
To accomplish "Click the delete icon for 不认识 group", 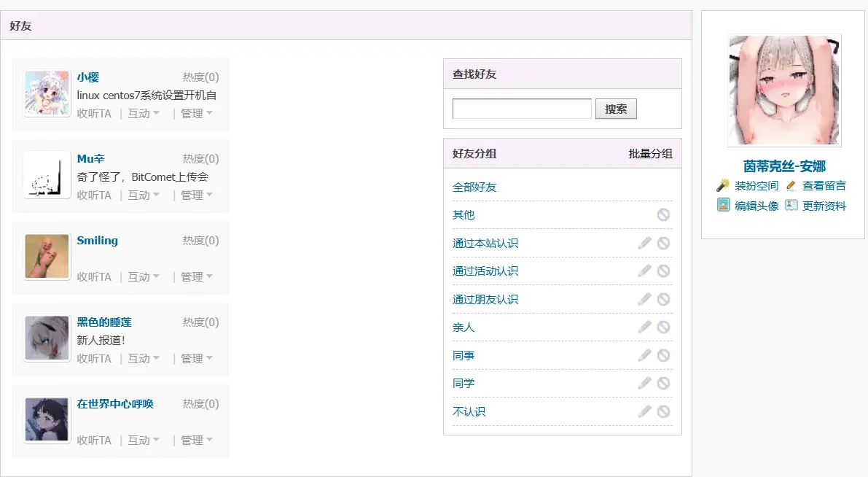I will pos(663,411).
